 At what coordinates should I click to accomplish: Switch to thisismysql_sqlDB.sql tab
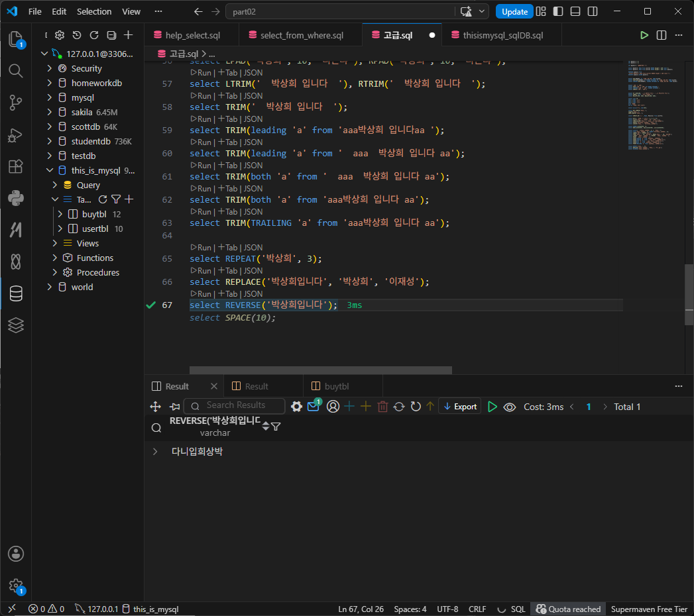click(502, 35)
